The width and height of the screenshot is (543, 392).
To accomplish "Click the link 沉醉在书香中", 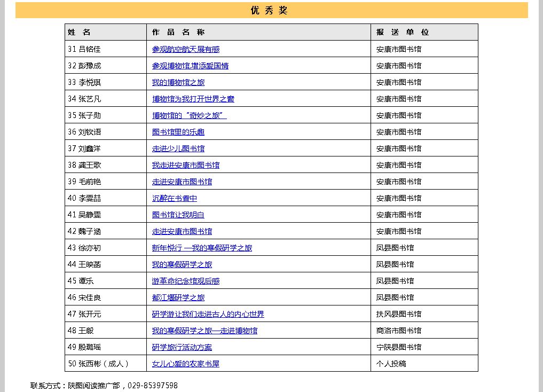I will 175,199.
